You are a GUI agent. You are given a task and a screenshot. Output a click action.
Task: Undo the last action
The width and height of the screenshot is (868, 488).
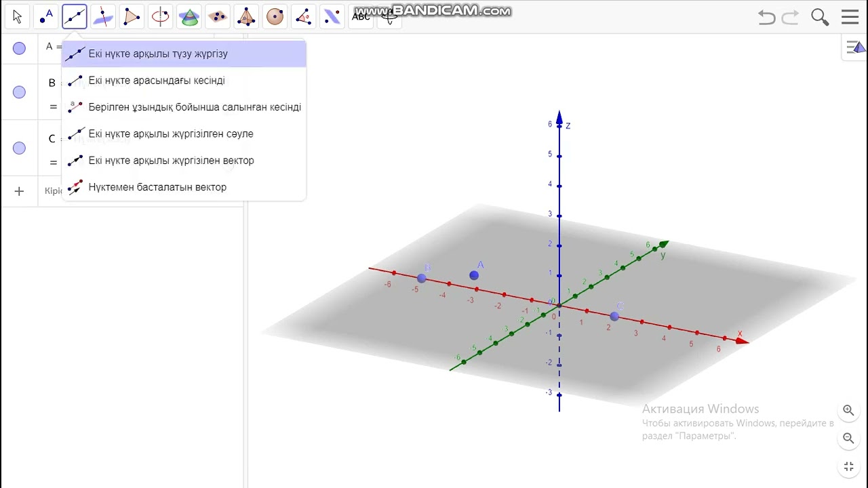click(x=766, y=18)
